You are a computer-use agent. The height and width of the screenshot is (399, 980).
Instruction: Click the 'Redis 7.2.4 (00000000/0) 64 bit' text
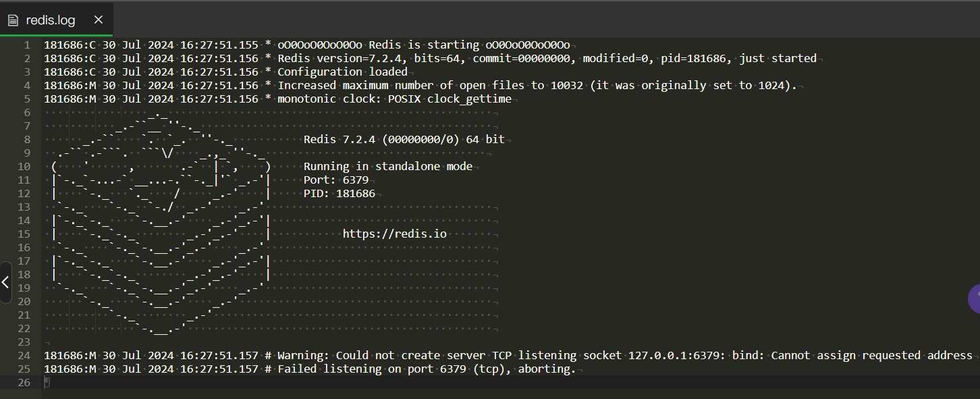point(404,139)
